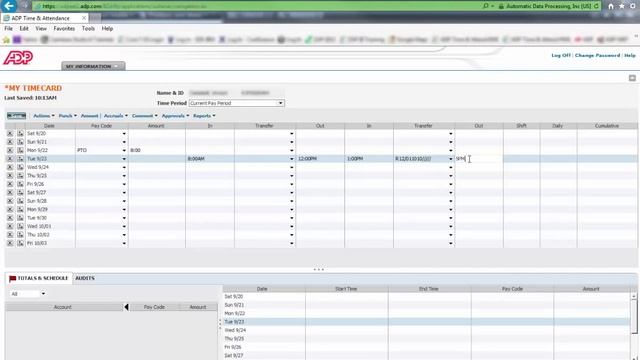The width and height of the screenshot is (640, 360).
Task: Click the insert row icon for Mon 9/22
Action: tap(20, 150)
